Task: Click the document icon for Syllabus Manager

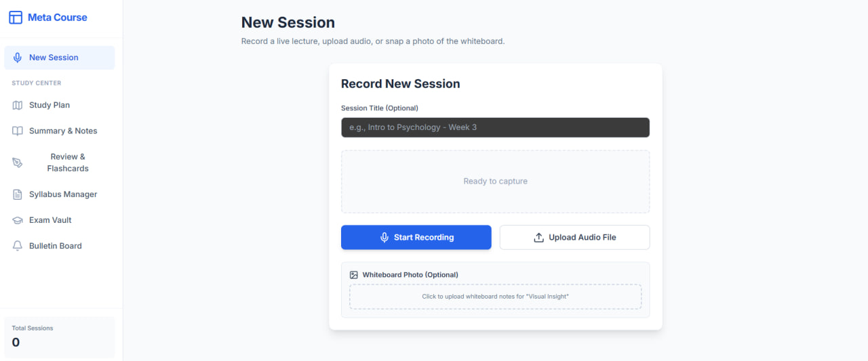Action: (18, 194)
